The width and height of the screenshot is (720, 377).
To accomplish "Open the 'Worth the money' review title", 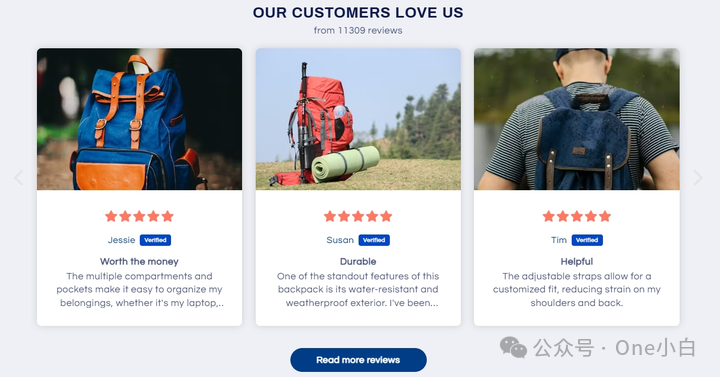I will [x=139, y=261].
